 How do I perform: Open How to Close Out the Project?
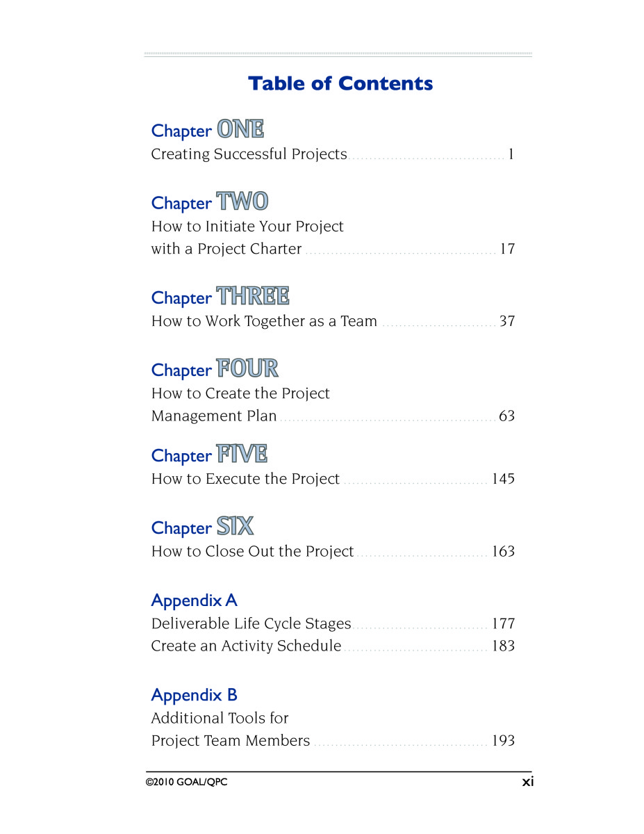click(333, 551)
